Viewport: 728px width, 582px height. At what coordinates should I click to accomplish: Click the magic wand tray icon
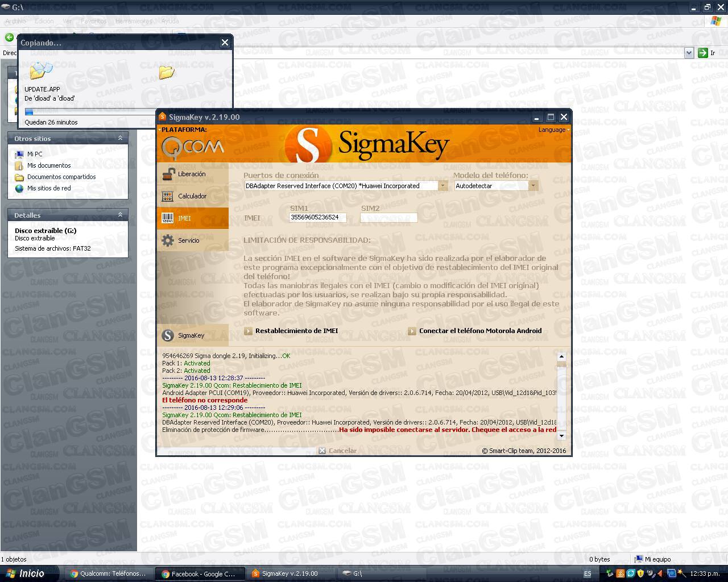pyautogui.click(x=681, y=574)
